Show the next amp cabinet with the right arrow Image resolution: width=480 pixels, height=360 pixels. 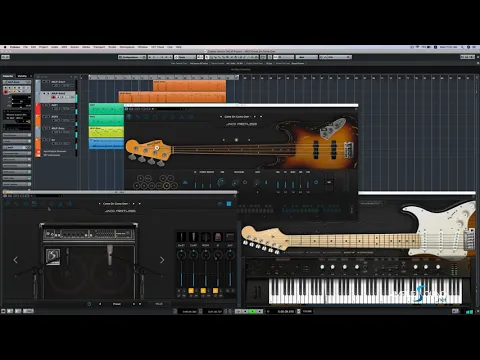pos(162,260)
